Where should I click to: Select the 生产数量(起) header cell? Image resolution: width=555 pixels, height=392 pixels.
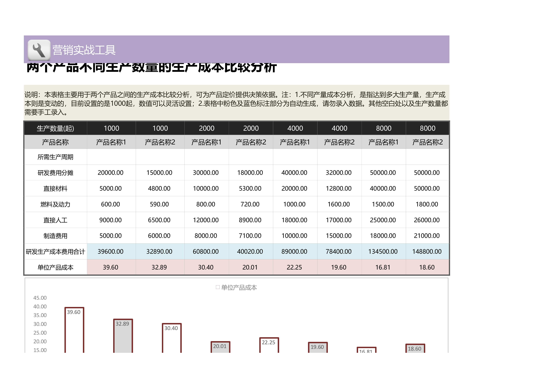[55, 128]
